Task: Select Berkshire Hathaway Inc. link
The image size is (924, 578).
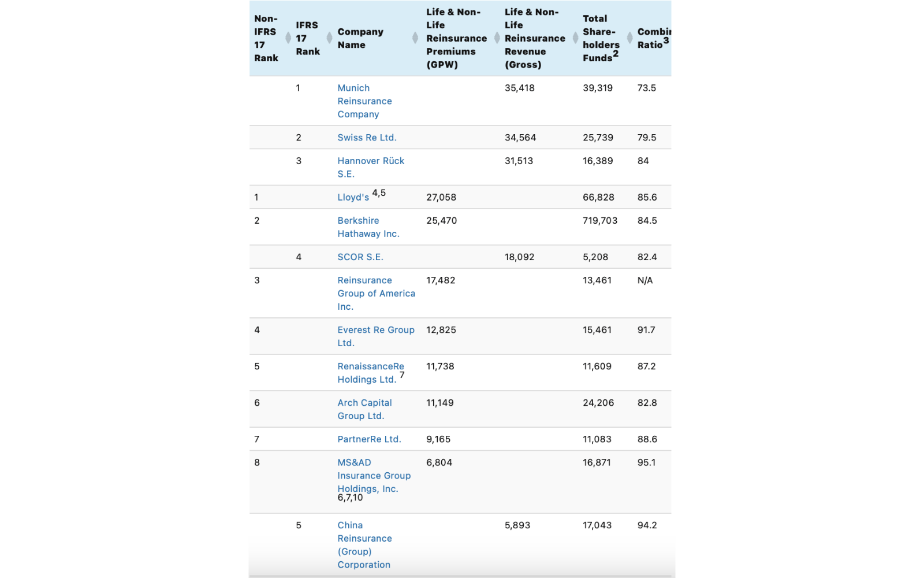Action: [368, 227]
